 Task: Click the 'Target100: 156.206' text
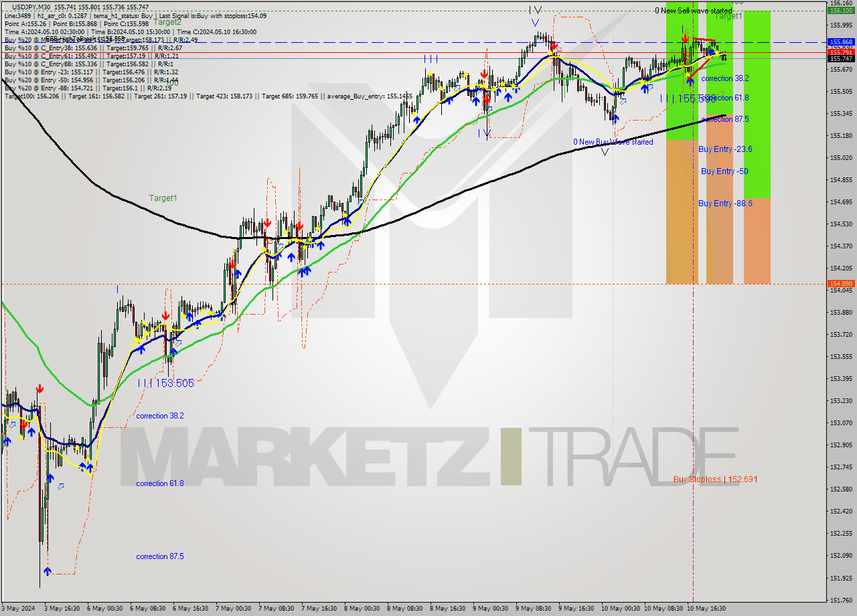[x=33, y=96]
